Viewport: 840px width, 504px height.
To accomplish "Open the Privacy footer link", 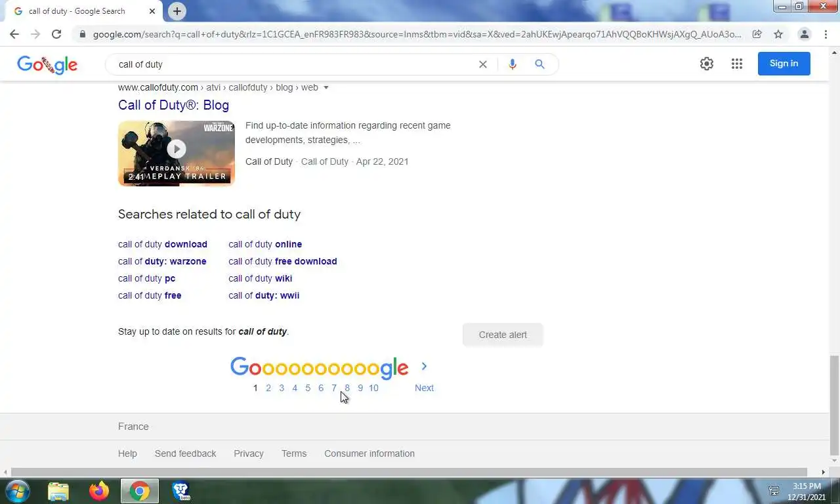I will 249,453.
